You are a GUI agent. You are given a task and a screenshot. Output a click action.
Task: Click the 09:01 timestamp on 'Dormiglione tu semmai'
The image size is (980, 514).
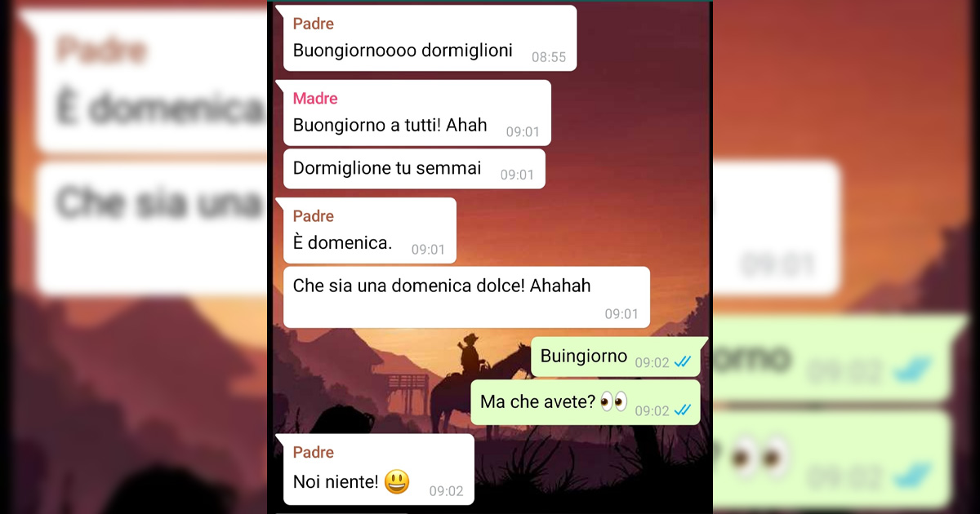(517, 175)
